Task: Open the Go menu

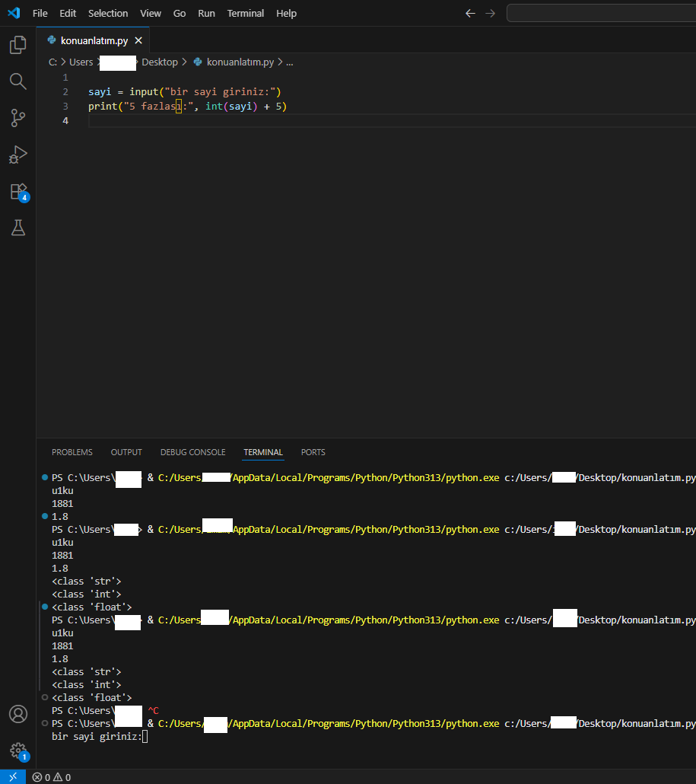Action: click(180, 14)
